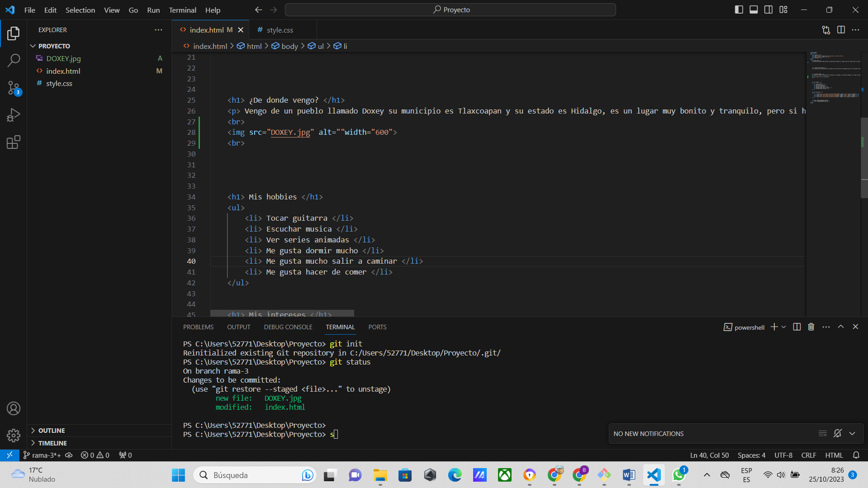Open the Search view in activity bar
Viewport: 868px width, 488px height.
(14, 60)
